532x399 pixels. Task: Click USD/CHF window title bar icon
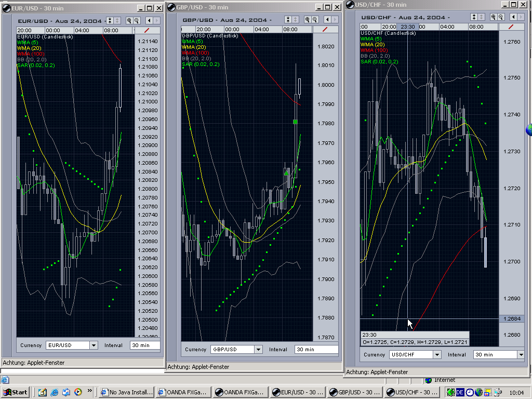click(x=350, y=4)
